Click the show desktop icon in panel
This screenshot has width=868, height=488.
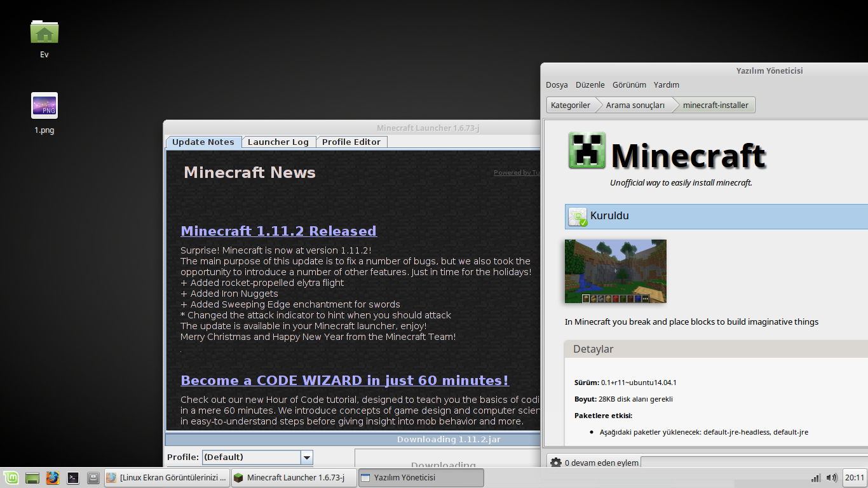click(32, 477)
